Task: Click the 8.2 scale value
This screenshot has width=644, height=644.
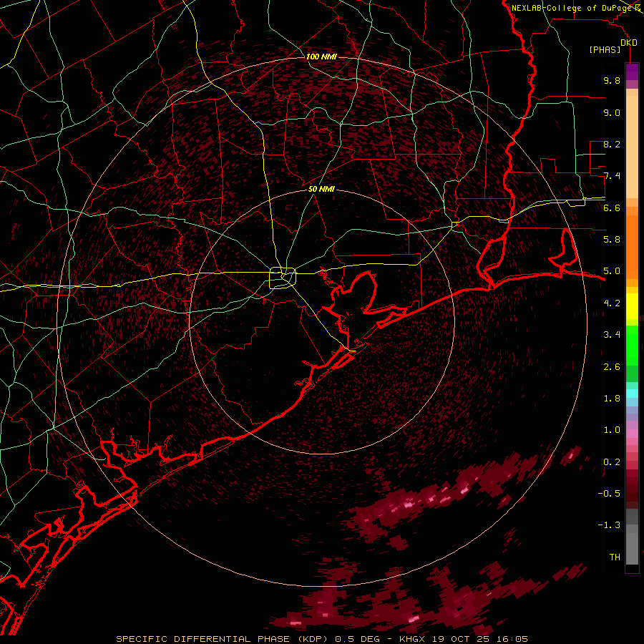Action: point(612,144)
